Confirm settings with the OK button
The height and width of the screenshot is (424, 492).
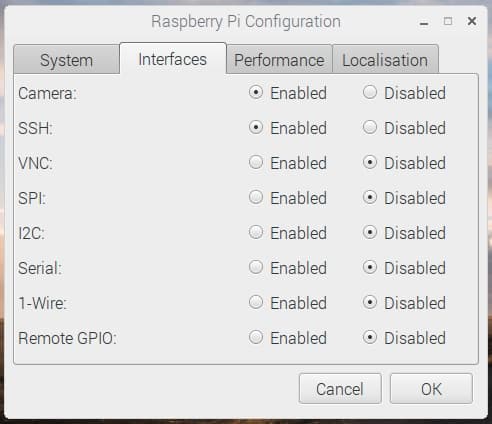(x=431, y=389)
